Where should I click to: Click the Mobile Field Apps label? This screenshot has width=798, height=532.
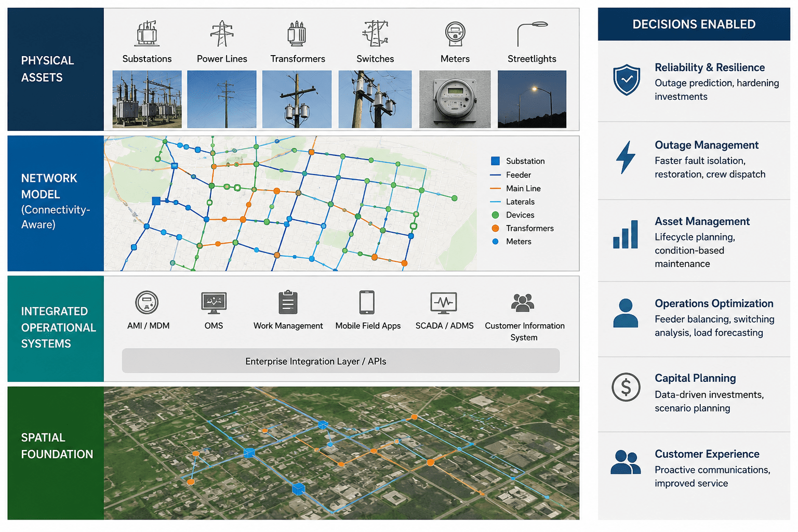368,326
